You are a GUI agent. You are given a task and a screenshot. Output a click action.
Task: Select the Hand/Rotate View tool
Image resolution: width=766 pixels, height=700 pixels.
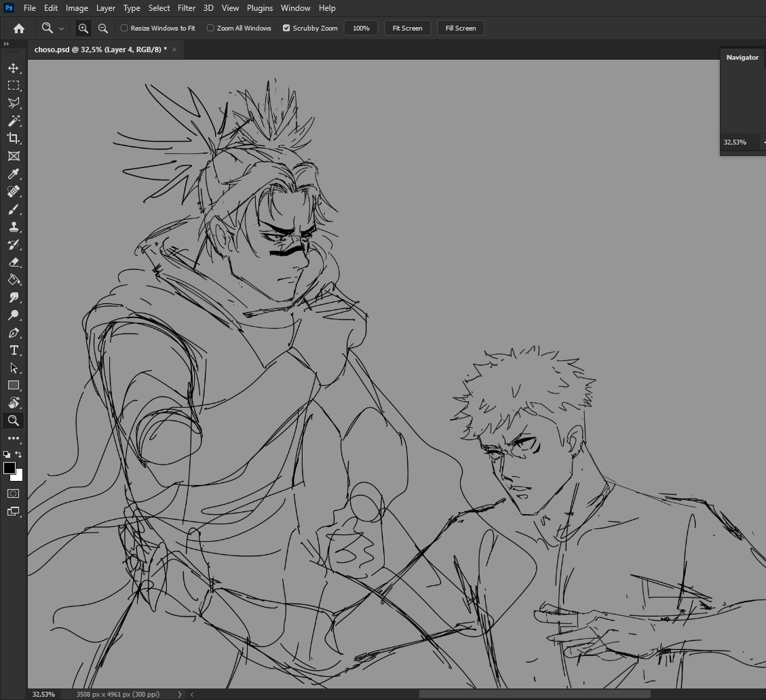pyautogui.click(x=14, y=403)
